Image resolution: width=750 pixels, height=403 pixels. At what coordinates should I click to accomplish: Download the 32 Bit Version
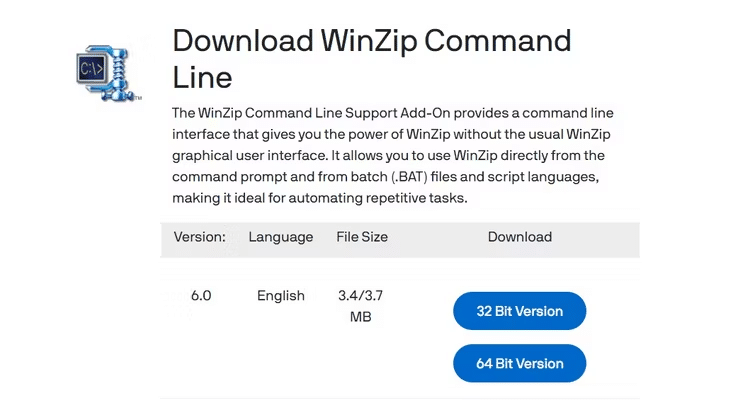click(x=519, y=311)
